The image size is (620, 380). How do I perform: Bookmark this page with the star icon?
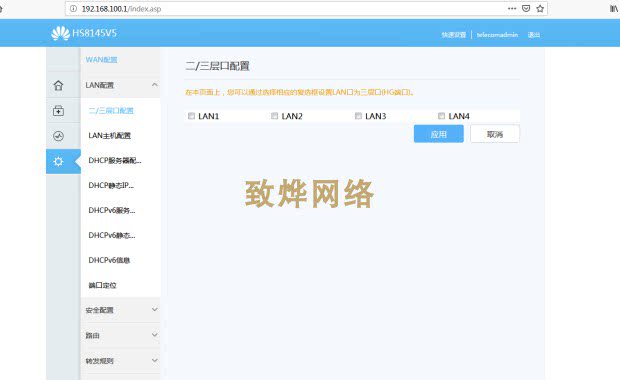(x=540, y=8)
